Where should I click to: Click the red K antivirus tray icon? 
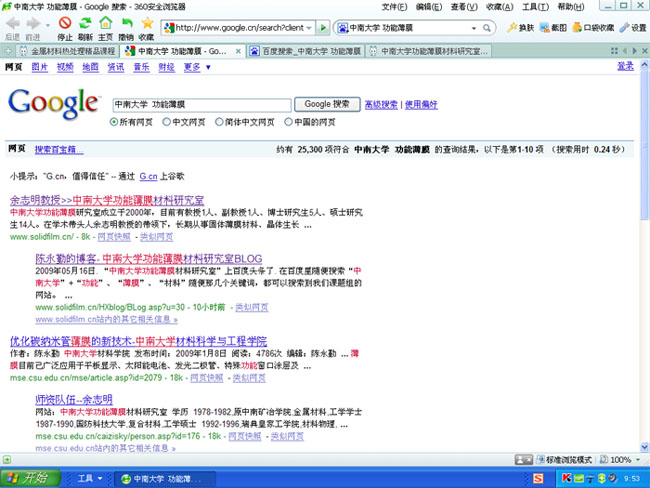point(566,478)
